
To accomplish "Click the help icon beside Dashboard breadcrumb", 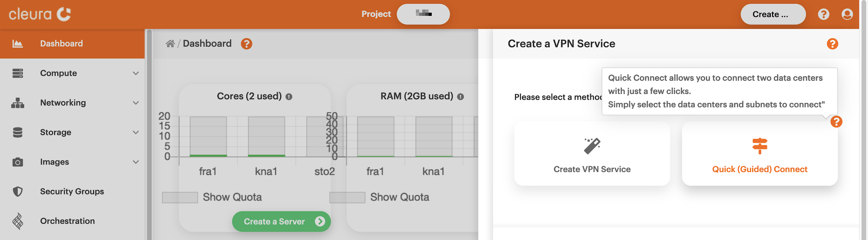I will click(246, 43).
